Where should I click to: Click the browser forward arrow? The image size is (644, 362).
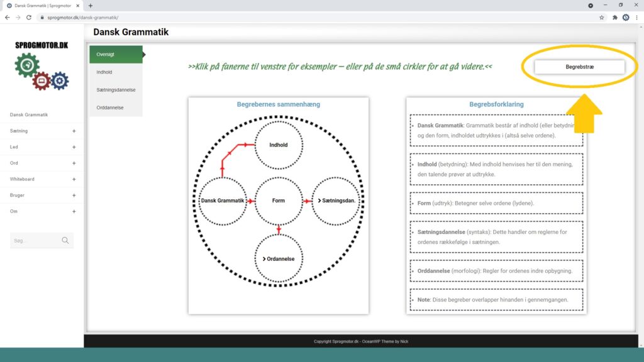(18, 18)
